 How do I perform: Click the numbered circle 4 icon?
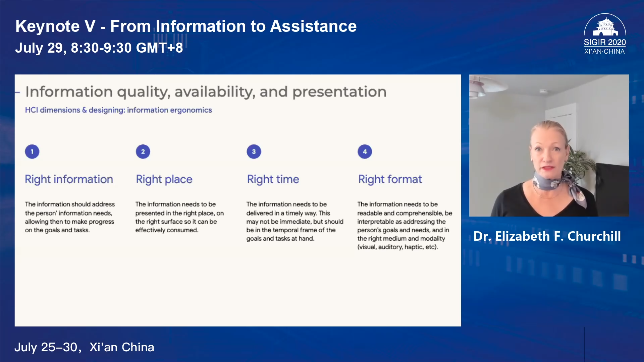(365, 152)
